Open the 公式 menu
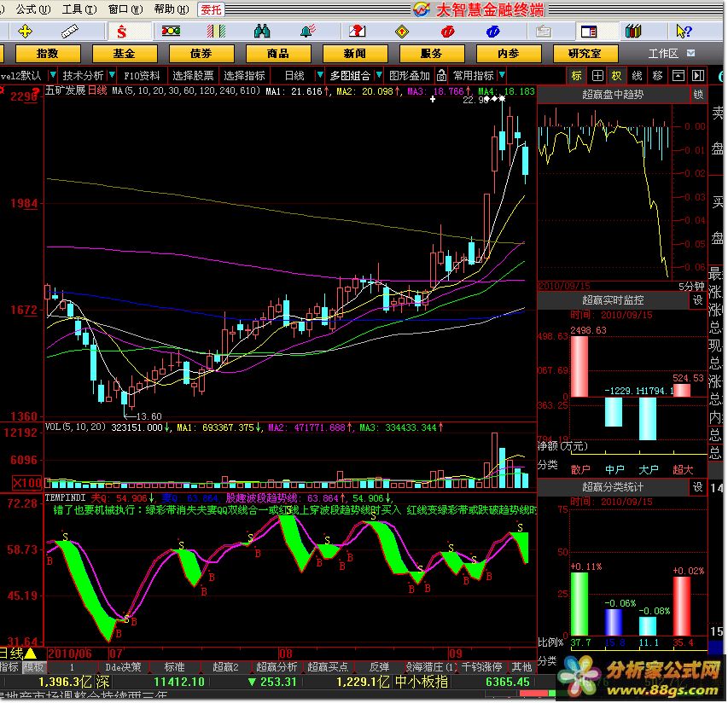The width and height of the screenshot is (728, 703). coord(32,9)
